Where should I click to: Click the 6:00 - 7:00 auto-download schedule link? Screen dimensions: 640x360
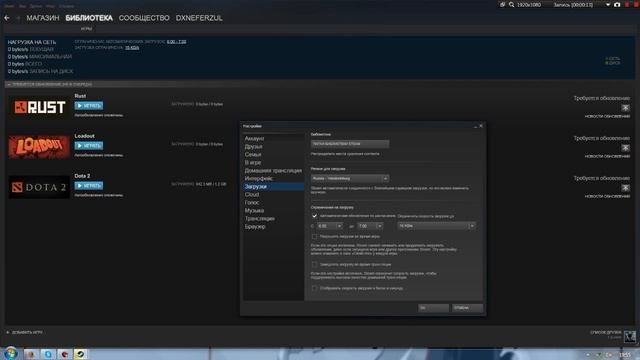point(176,42)
